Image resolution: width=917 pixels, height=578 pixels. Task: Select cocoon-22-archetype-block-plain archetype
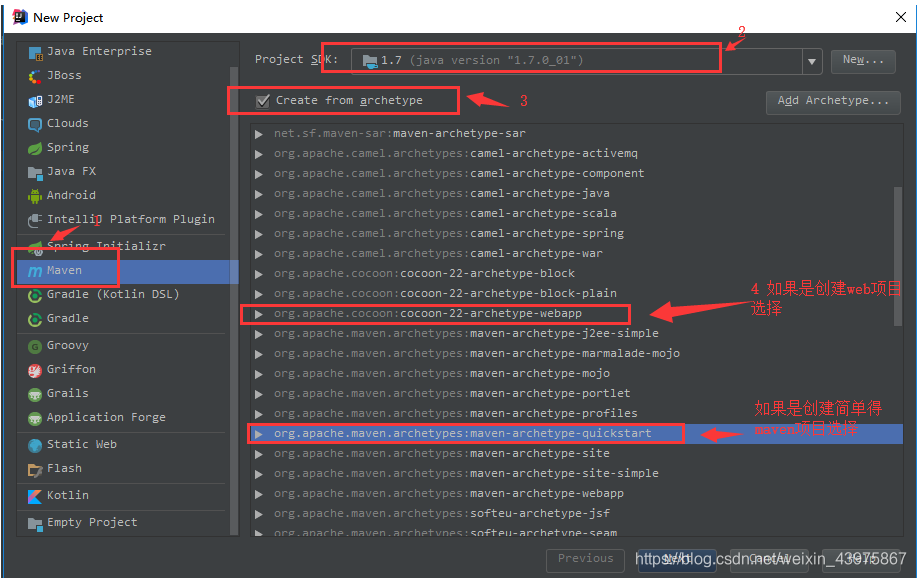click(x=445, y=293)
